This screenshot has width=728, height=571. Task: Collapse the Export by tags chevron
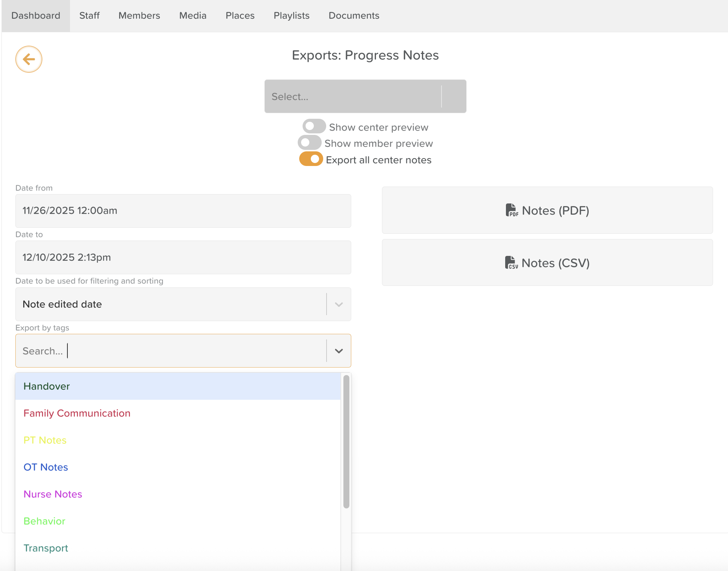[x=339, y=351]
